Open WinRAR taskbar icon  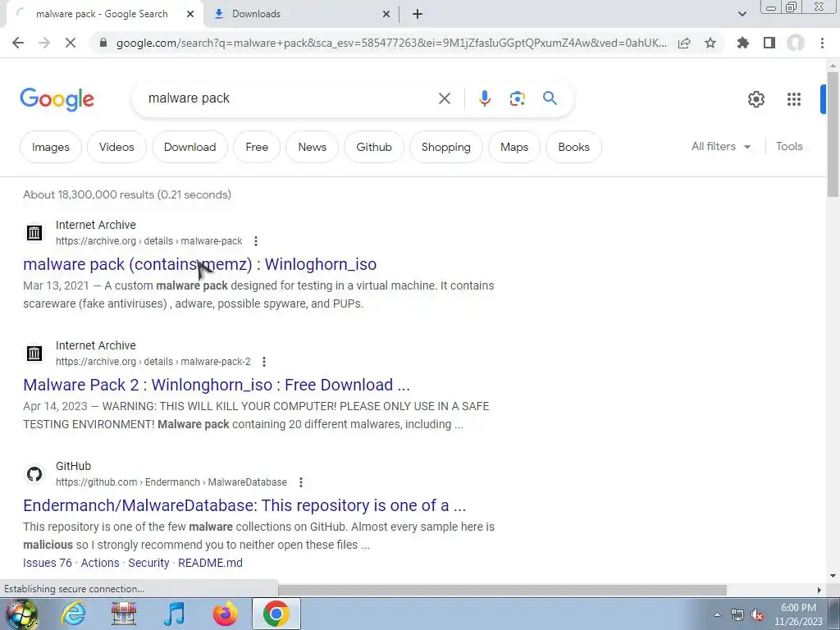coord(124,614)
